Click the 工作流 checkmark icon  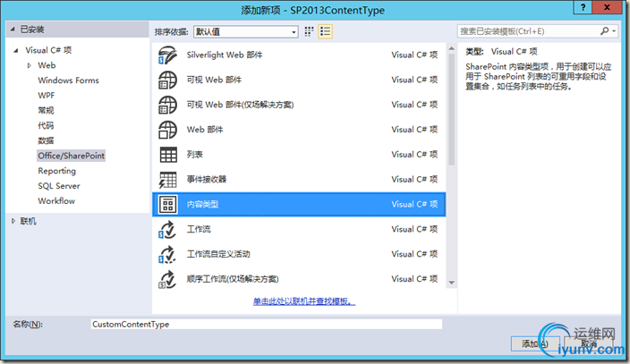click(x=167, y=230)
